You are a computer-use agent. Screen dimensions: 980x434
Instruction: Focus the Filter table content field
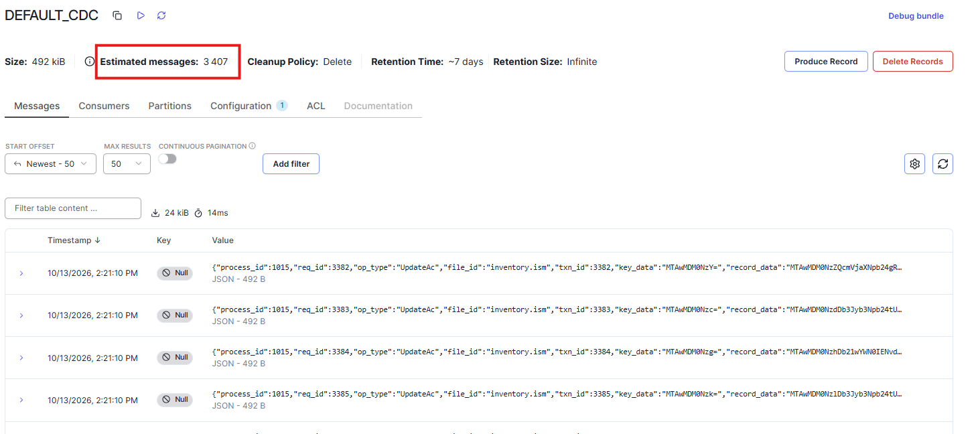(73, 208)
